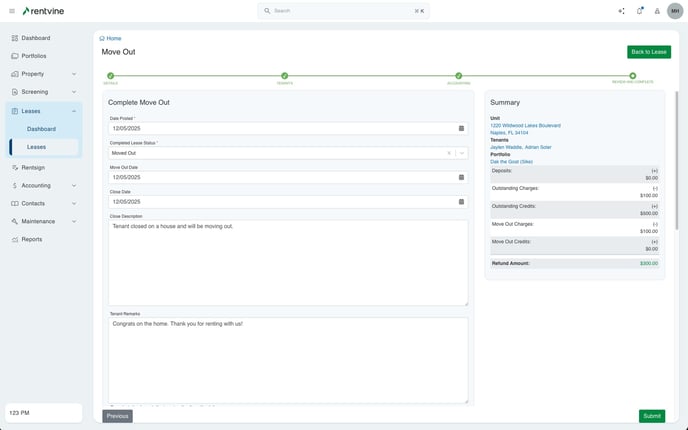Open the 1220 Wildwood Lakes Boulevard unit link

click(x=525, y=125)
